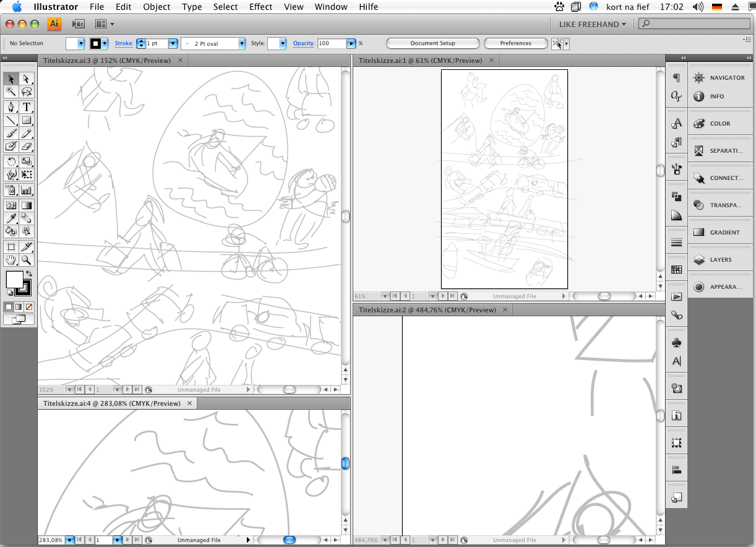Expand the 2 Pt oval brush dropdown
The height and width of the screenshot is (547, 756).
coord(241,43)
